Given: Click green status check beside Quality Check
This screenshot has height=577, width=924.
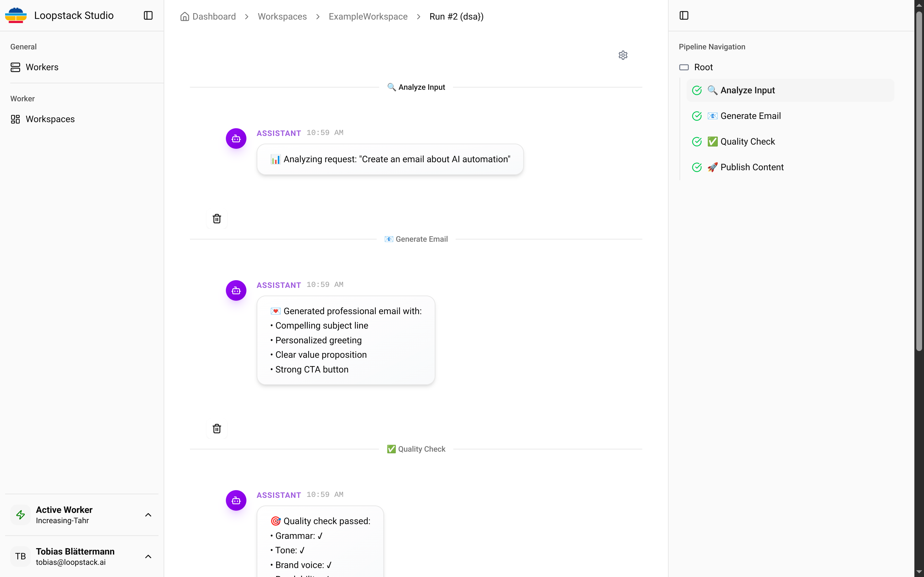Looking at the screenshot, I should click(x=697, y=141).
